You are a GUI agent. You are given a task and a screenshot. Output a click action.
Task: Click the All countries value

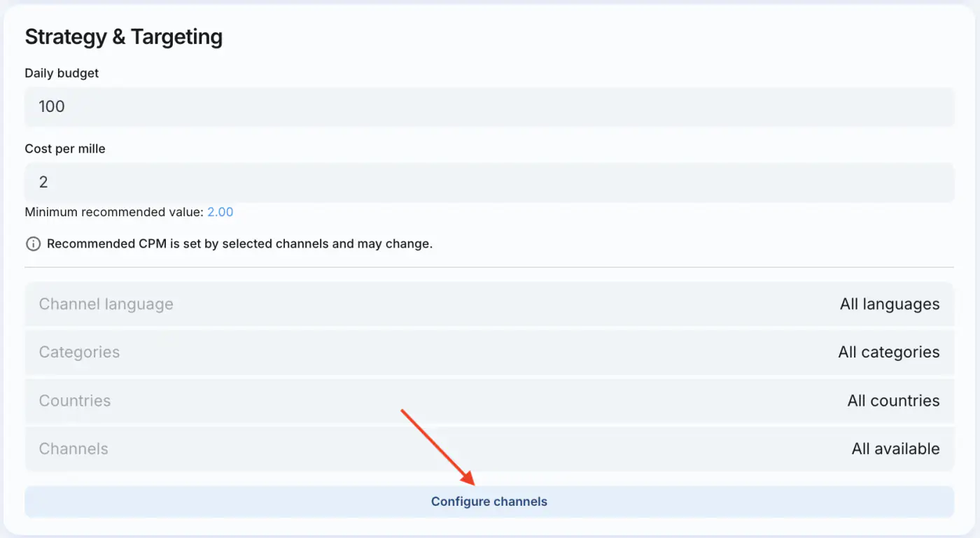(x=893, y=401)
